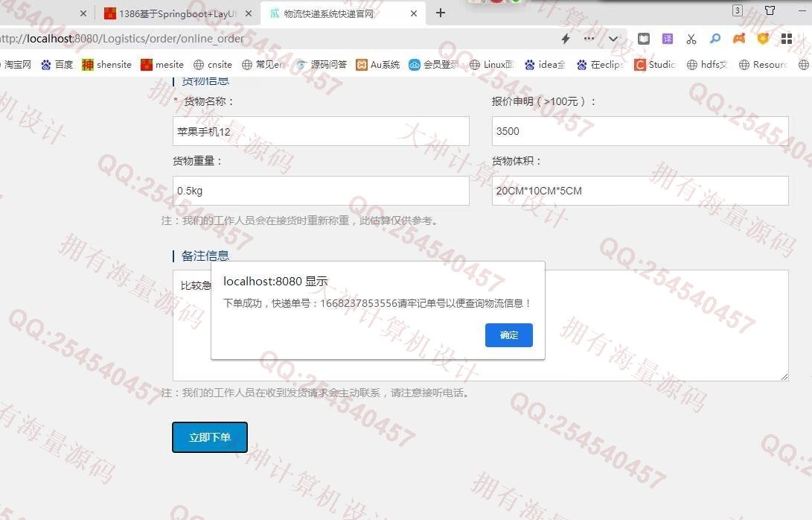Open the three-dots more menu in address bar

point(589,38)
